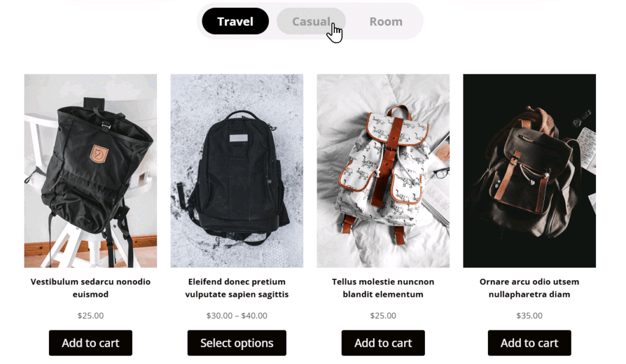View the black backpack on marble photo
Image resolution: width=626 pixels, height=364 pixels.
(237, 170)
